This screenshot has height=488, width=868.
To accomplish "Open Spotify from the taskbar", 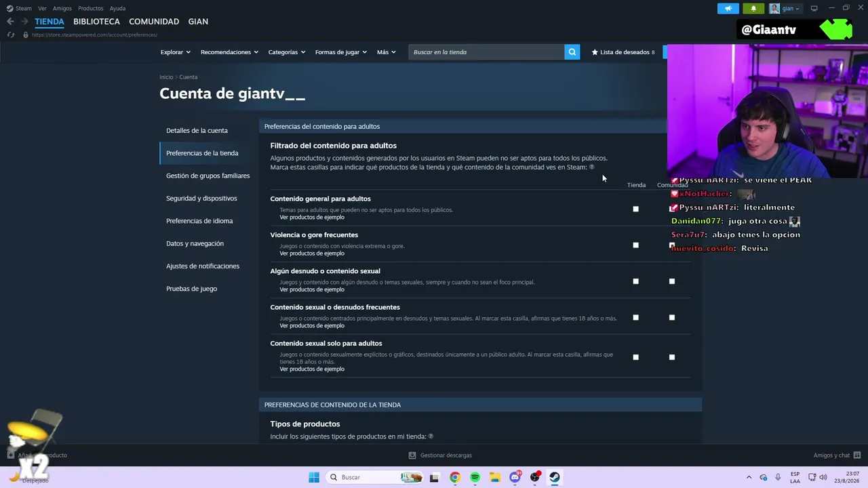I will pos(475,477).
